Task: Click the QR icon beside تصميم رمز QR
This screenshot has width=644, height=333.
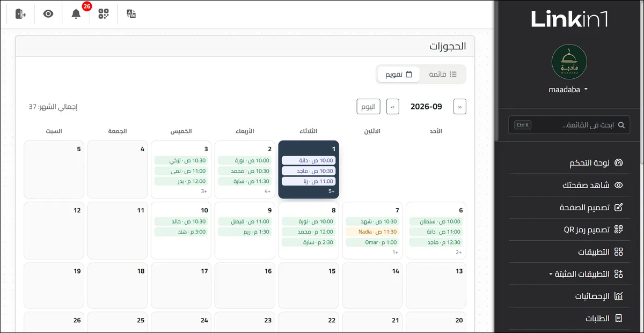Action: [619, 230]
